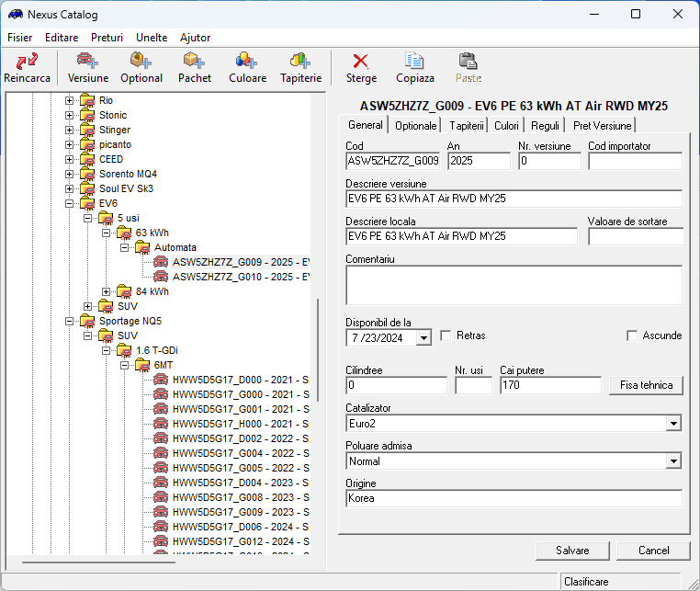This screenshot has width=700, height=591.
Task: Switch to the Reguli tab
Action: (545, 126)
